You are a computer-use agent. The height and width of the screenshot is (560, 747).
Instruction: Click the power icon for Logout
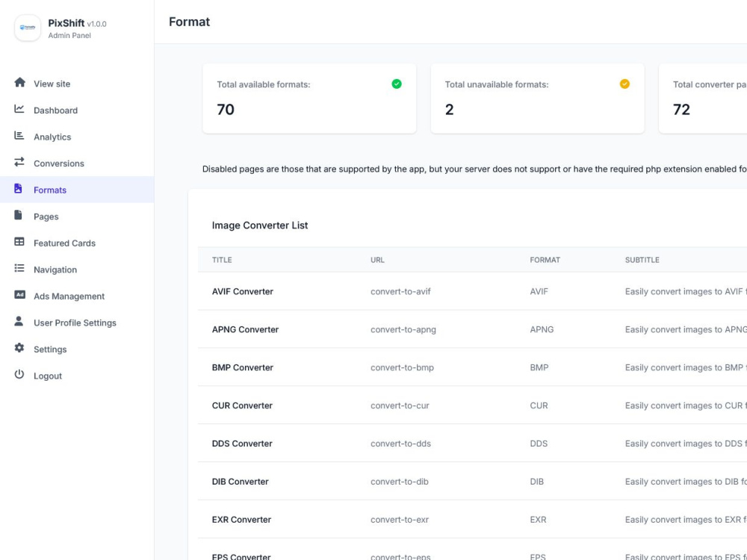(19, 374)
